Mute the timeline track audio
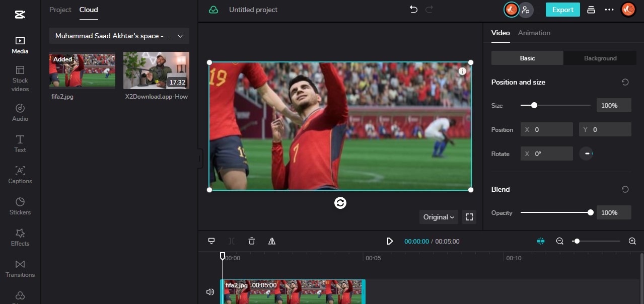 click(x=210, y=292)
